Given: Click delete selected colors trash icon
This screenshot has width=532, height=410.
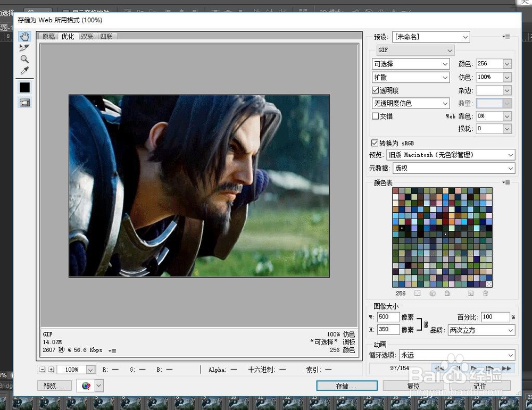Looking at the screenshot, I should (x=486, y=293).
